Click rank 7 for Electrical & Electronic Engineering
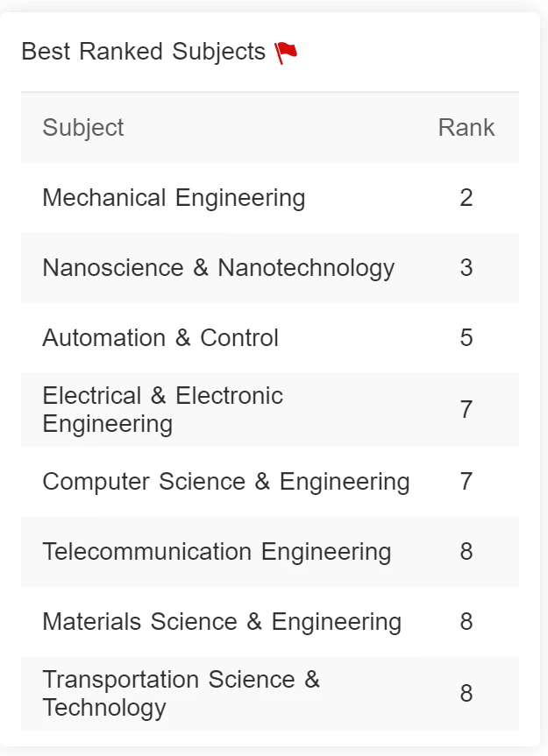The image size is (548, 756). pos(466,409)
